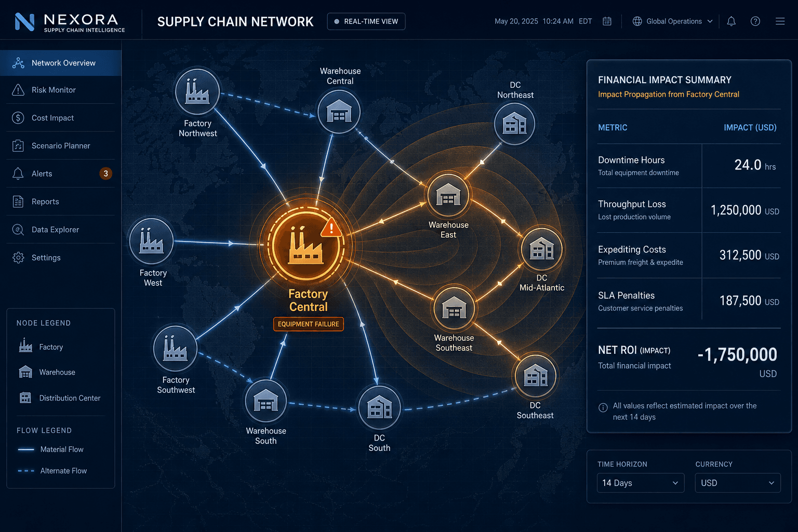Switch to Scenario Planner

tap(61, 146)
